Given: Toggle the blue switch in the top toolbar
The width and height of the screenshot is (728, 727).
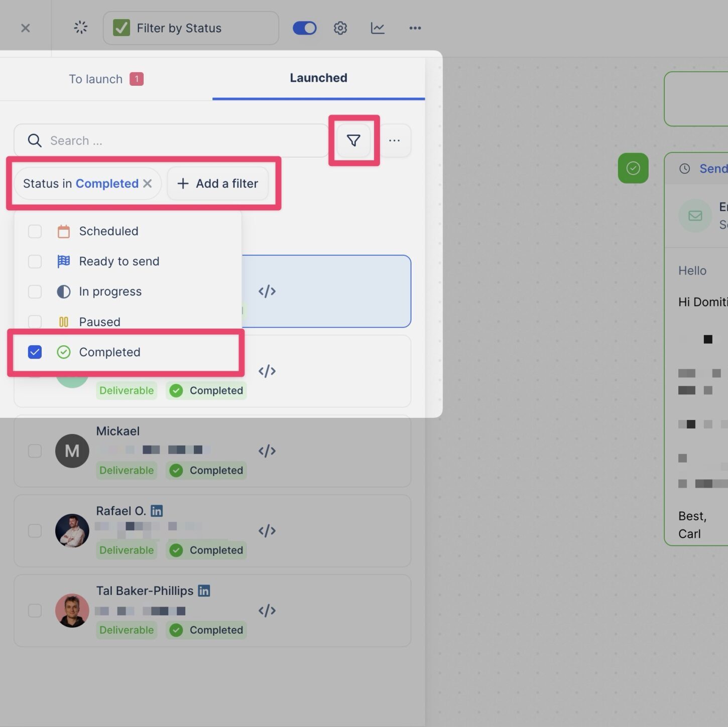Looking at the screenshot, I should click(304, 28).
